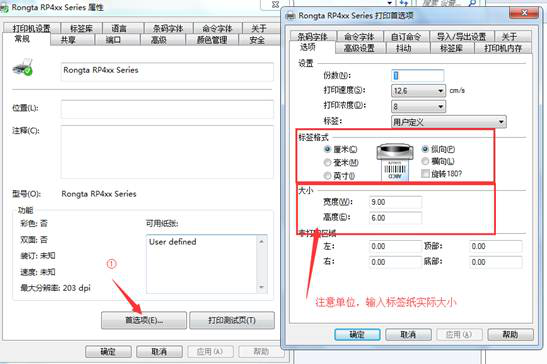The image size is (547, 364).
Task: Click the printer icon in preferences title bar
Action: coord(291,16)
